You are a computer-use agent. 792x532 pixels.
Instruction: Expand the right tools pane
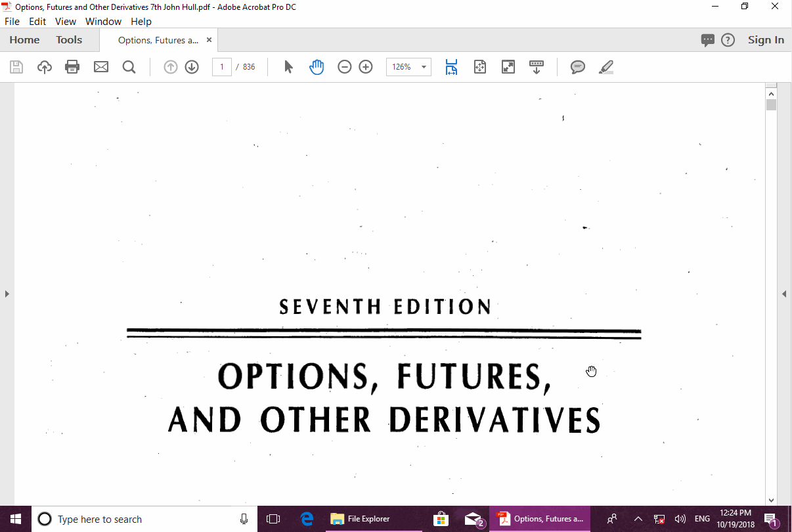pos(784,294)
